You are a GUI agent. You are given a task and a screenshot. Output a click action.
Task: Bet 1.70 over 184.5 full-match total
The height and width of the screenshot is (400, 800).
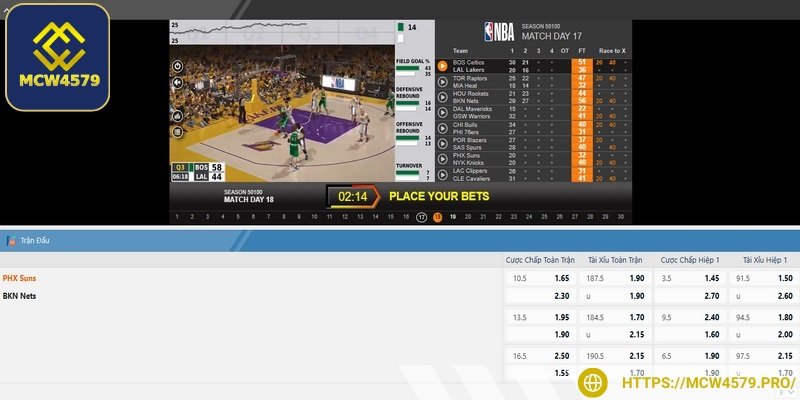615,317
